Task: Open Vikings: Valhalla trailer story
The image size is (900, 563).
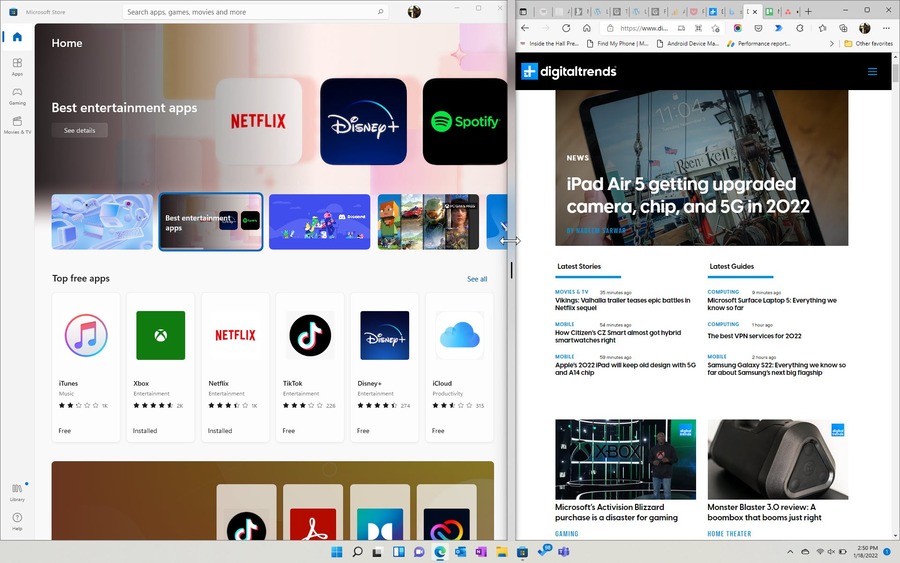Action: [x=622, y=304]
